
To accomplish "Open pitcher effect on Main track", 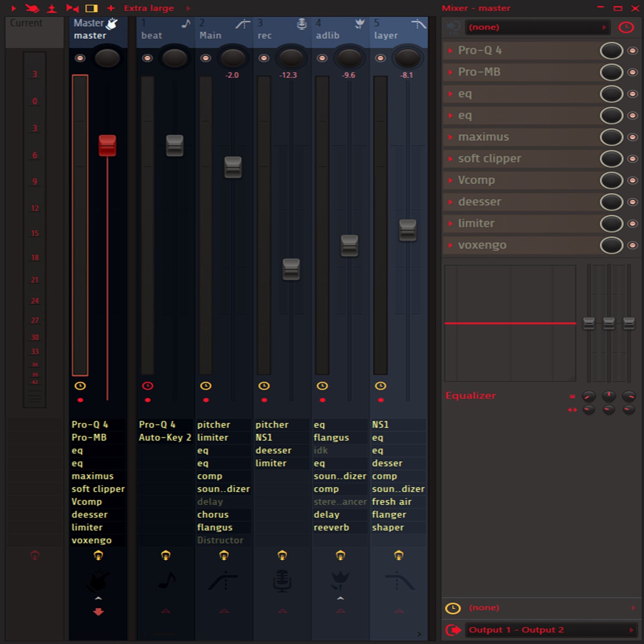I will (x=224, y=425).
